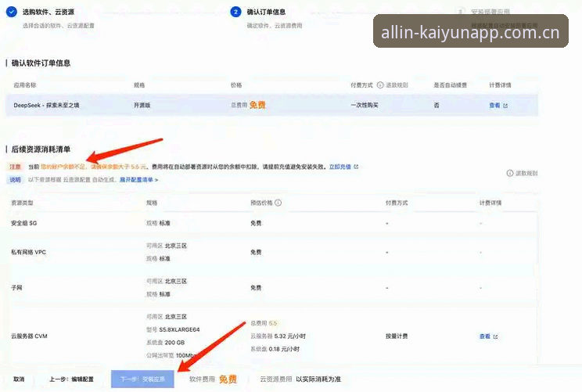This screenshot has width=582, height=392.
Task: Click S5.8XLARGE64 model value
Action: (x=179, y=329)
